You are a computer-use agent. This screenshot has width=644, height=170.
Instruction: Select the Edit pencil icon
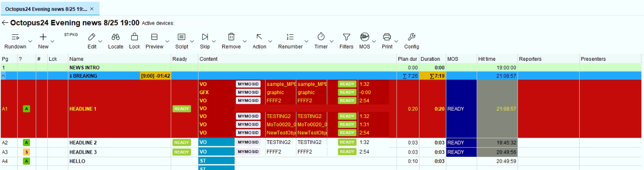coord(92,37)
